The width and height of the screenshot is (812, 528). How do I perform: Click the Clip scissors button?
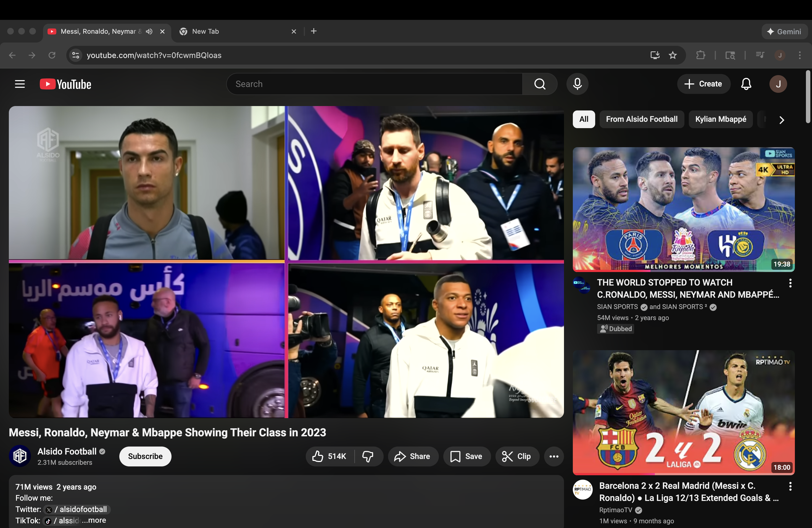[x=516, y=456]
